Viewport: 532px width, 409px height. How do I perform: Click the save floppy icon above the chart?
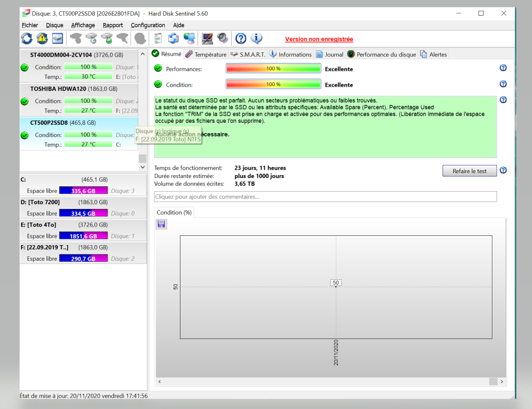[x=161, y=224]
